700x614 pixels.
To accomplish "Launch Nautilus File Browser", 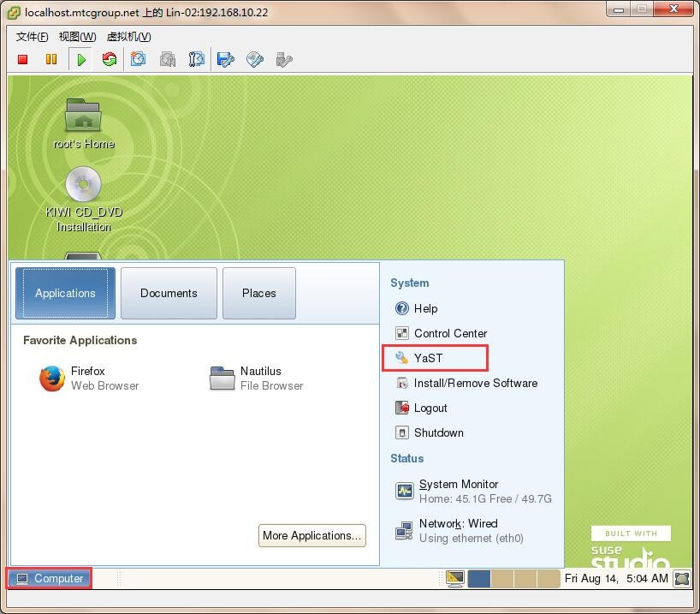I will (257, 378).
